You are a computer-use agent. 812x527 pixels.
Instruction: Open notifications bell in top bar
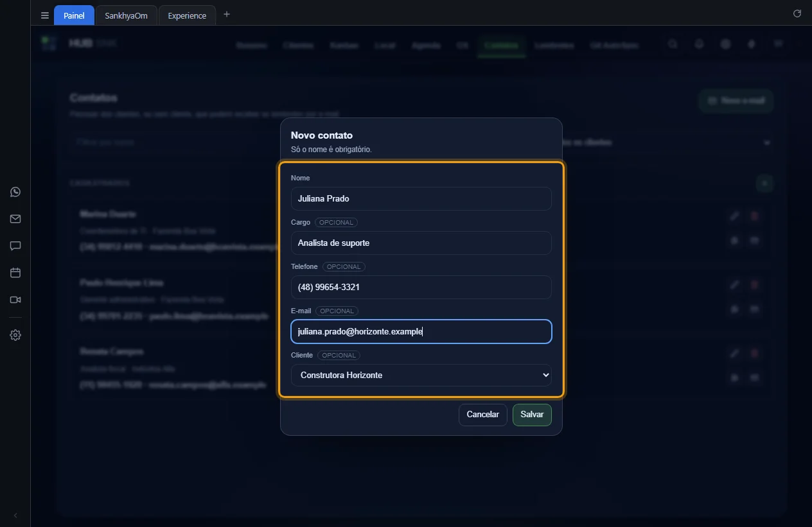tap(699, 44)
